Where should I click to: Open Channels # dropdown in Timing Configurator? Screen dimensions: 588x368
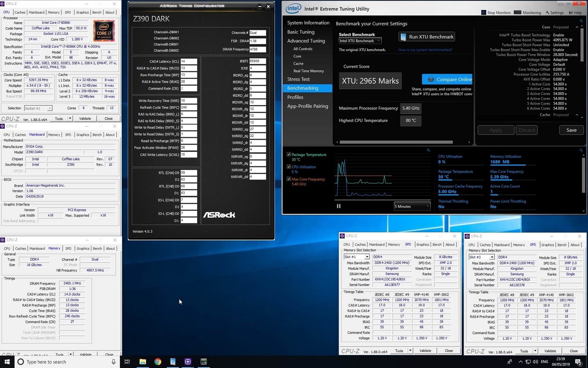point(258,33)
